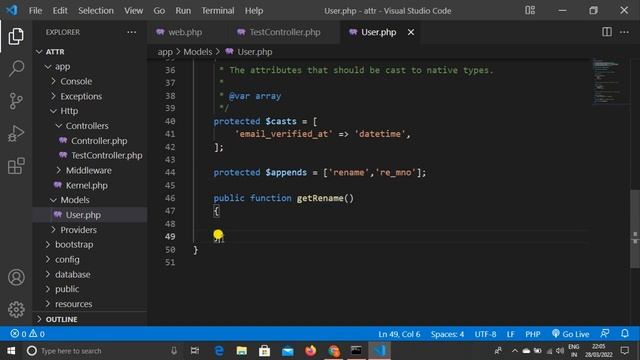Open Task View on the taskbar
The image size is (640, 360).
point(195,351)
